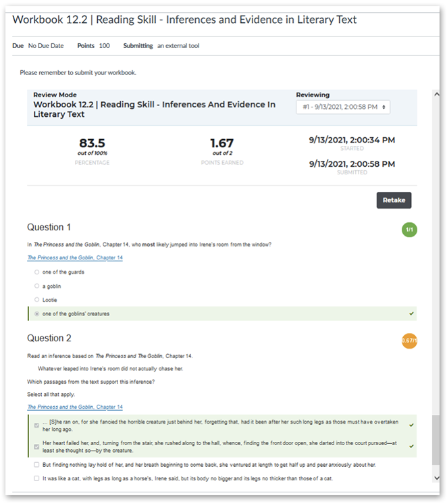The height and width of the screenshot is (504, 447).
Task: Click the Retake button
Action: point(394,200)
